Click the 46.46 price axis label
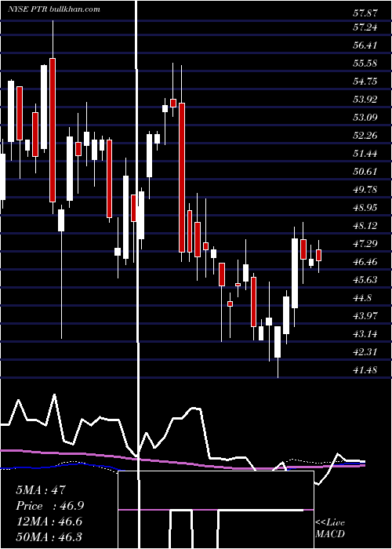Image resolution: width=392 pixels, height=549 pixels. pyautogui.click(x=365, y=261)
